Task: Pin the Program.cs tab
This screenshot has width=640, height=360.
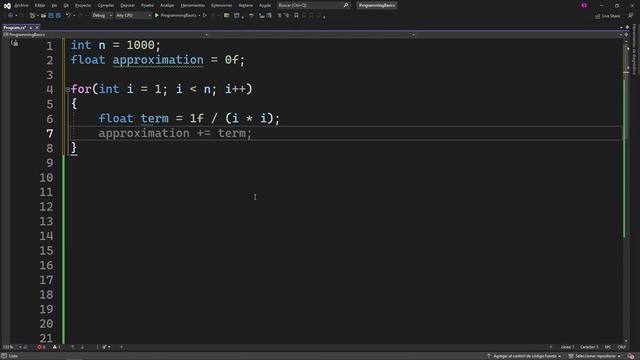Action: pos(31,28)
